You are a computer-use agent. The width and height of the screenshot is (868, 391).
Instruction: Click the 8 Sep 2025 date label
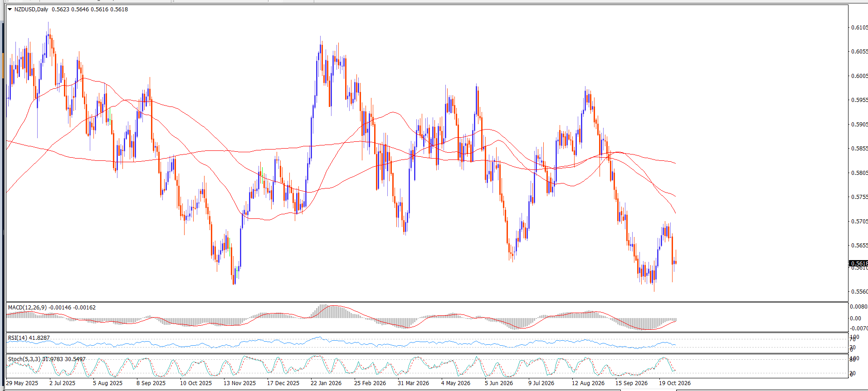click(x=151, y=383)
